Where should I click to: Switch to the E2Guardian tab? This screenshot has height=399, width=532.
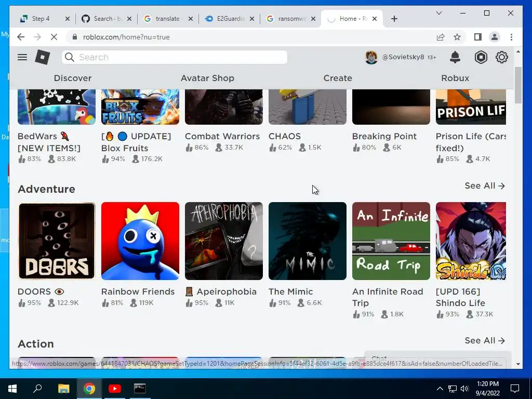click(229, 19)
